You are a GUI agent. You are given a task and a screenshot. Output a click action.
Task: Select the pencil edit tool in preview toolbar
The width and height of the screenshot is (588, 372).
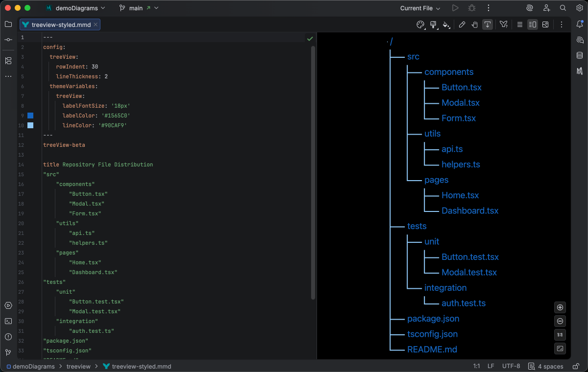pos(463,24)
